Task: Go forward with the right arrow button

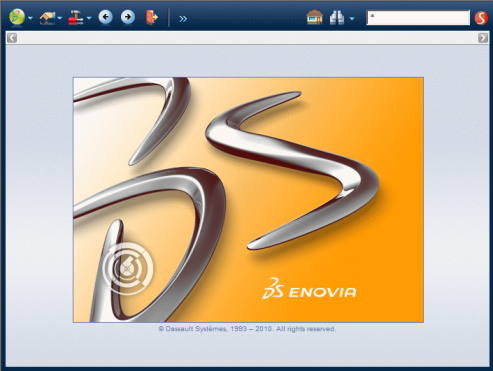Action: tap(128, 17)
